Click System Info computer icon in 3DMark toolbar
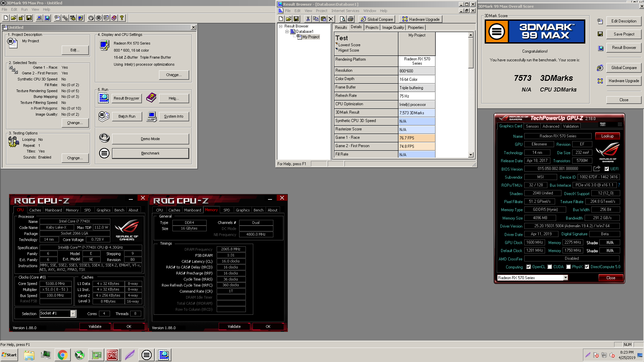644x362 pixels. (x=40, y=18)
